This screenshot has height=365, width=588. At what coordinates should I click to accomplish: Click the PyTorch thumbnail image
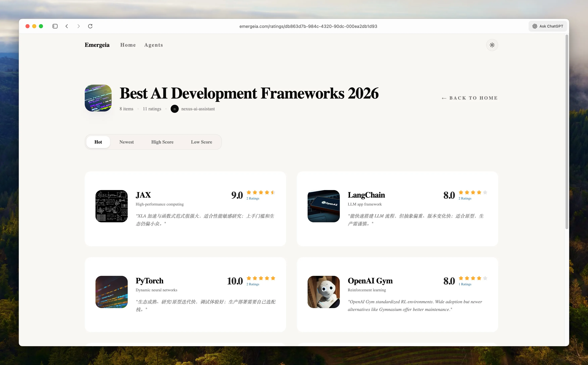point(111,292)
